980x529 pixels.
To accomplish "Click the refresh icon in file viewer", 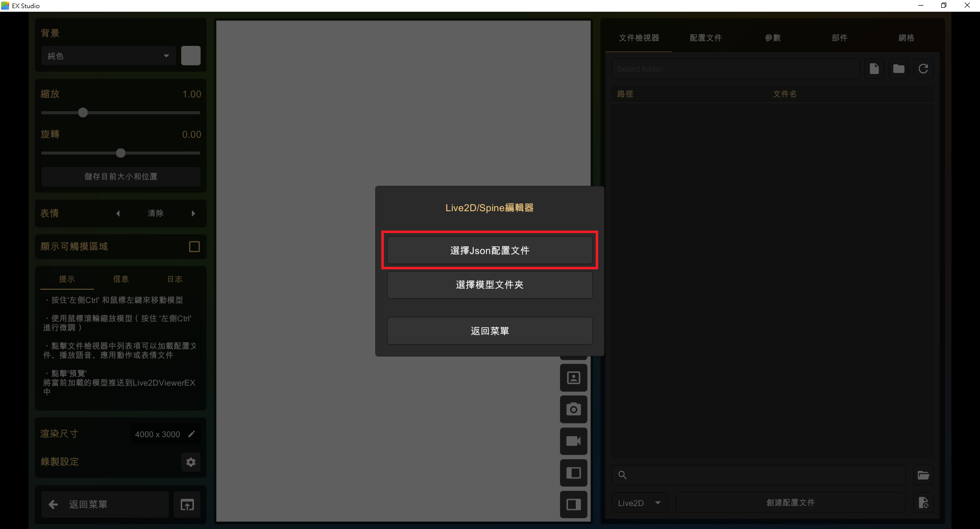I will pos(923,69).
